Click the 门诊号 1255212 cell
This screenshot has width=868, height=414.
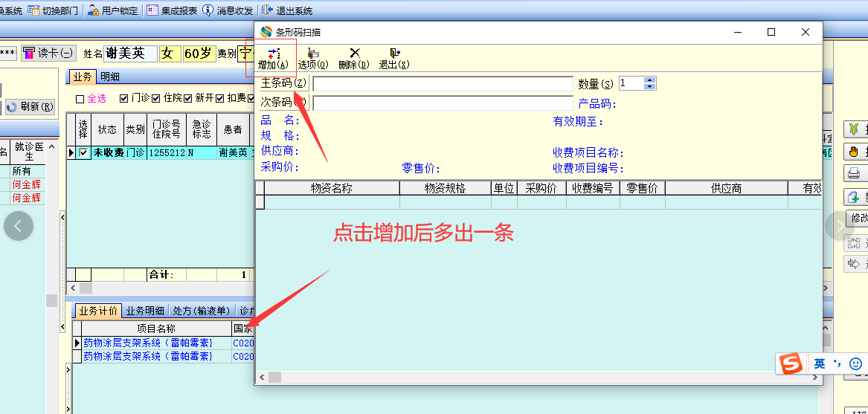pyautogui.click(x=166, y=153)
